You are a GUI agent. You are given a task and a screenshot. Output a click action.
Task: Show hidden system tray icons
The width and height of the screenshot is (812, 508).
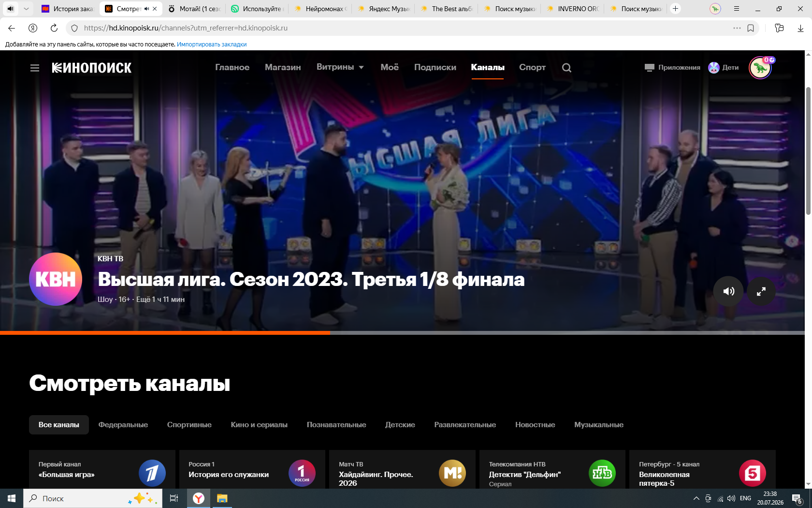pos(696,498)
